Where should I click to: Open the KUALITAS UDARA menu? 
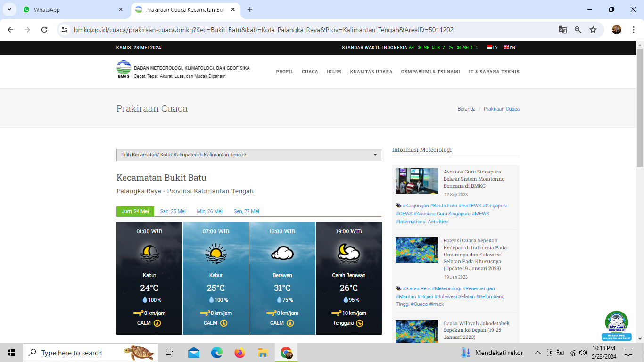click(371, 72)
